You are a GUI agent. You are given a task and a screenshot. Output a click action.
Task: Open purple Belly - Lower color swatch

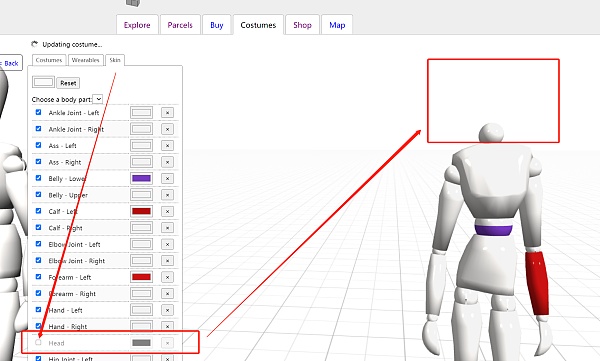142,178
